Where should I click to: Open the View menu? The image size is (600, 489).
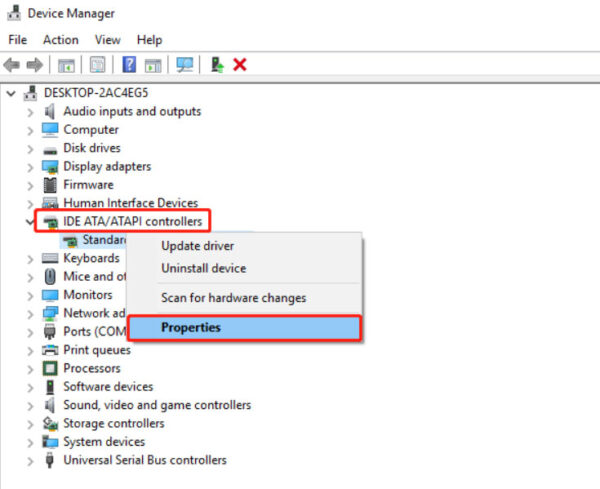tap(107, 40)
